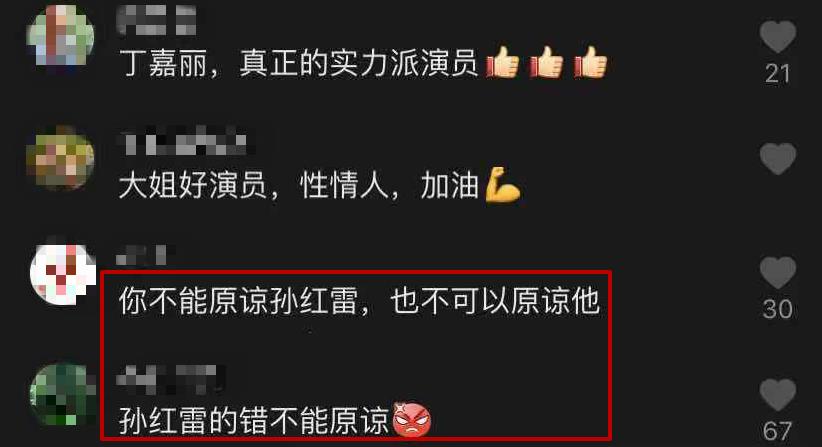Screen dimensions: 822x447
Task: Select comment 你不能原谅孙红雷，也不可以原谅他
Action: pyautogui.click(x=360, y=301)
